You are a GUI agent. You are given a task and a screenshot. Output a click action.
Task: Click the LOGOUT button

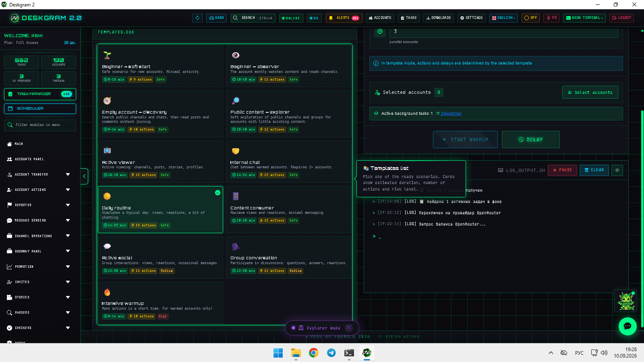tap(622, 18)
